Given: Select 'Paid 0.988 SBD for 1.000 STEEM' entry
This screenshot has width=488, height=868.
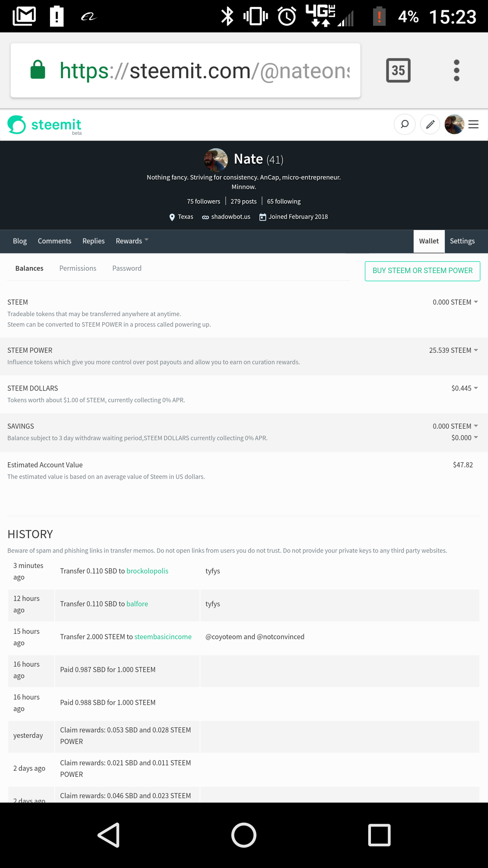Looking at the screenshot, I should tap(108, 702).
